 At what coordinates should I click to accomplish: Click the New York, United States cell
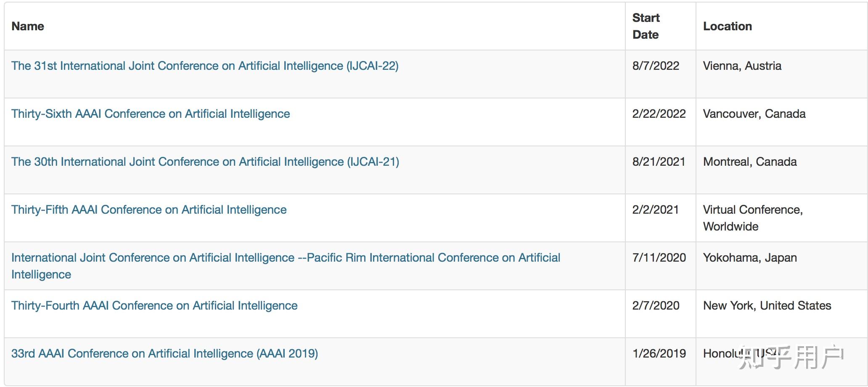click(x=767, y=306)
